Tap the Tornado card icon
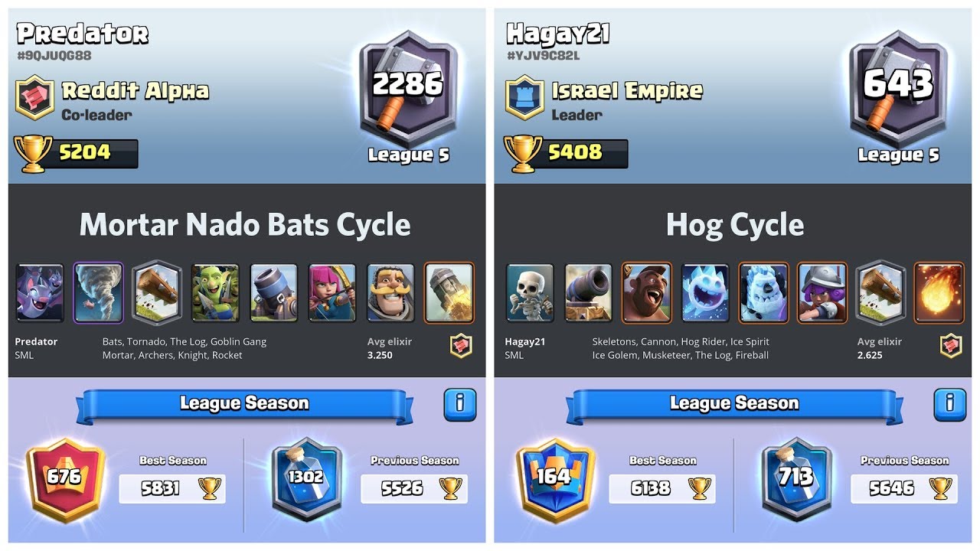Image resolution: width=980 pixels, height=551 pixels. [x=98, y=292]
